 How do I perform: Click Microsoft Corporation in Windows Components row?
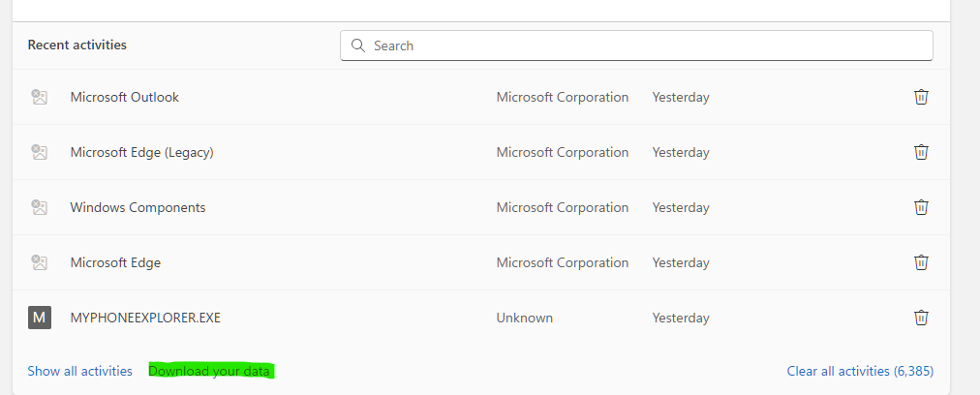(x=563, y=207)
